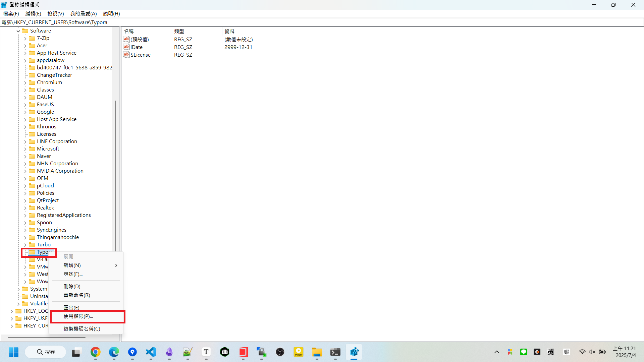This screenshot has height=362, width=644.
Task: Sort values by the 名稱 column header
Action: pos(147,31)
